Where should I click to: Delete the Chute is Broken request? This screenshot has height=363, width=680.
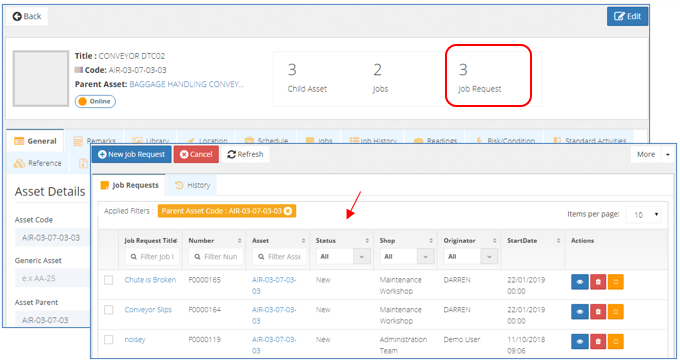click(598, 282)
